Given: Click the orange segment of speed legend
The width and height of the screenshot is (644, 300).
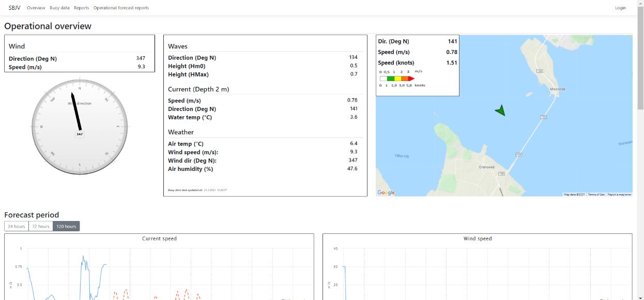Looking at the screenshot, I should point(405,78).
